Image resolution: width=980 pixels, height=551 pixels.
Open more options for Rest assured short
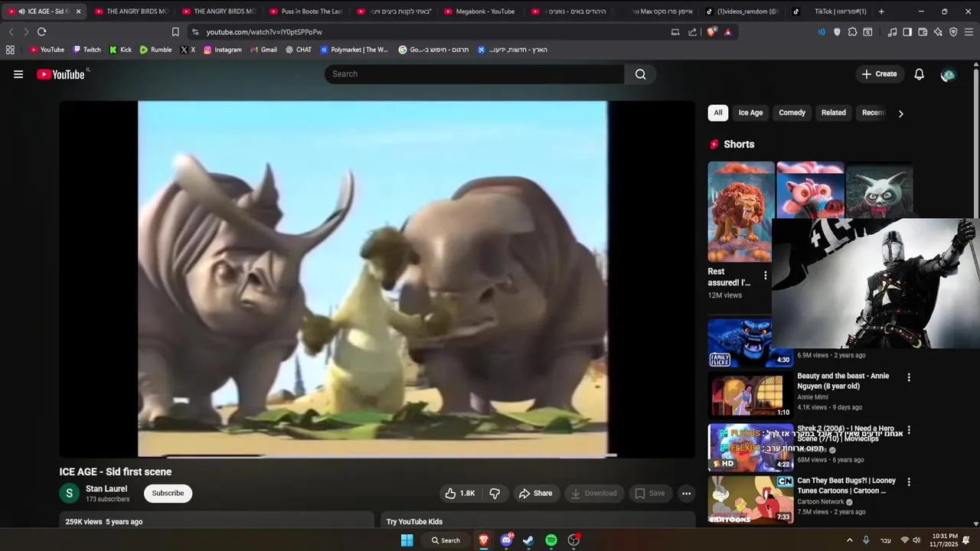(765, 275)
